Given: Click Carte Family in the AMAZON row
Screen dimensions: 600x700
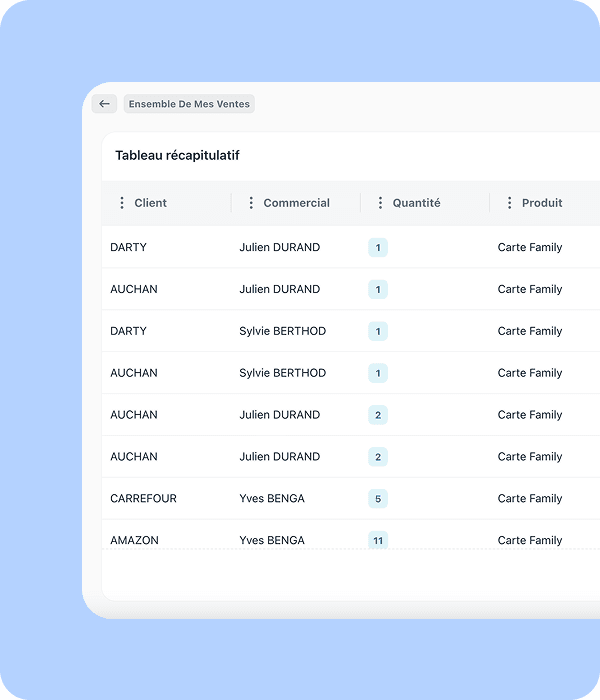Looking at the screenshot, I should click(530, 540).
